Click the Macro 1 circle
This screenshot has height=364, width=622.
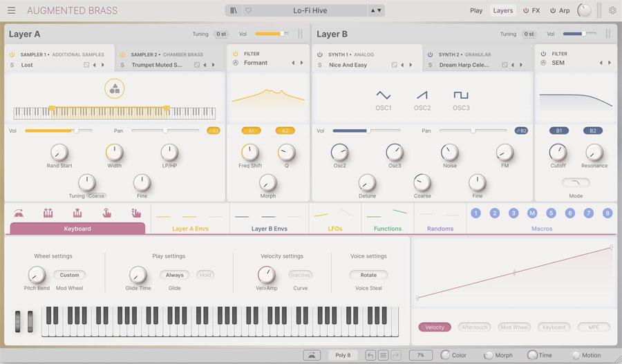[x=475, y=213]
